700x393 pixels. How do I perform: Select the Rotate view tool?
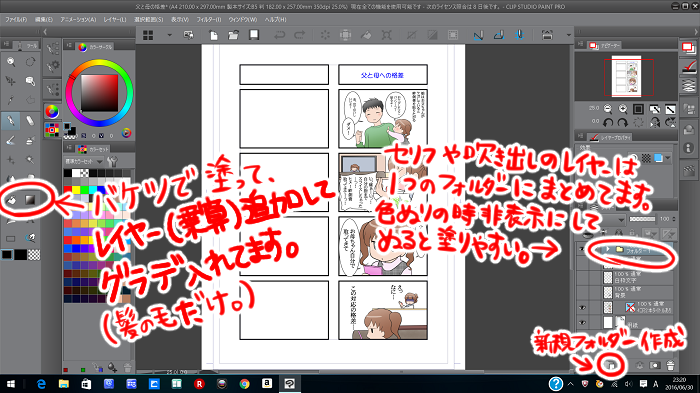[30, 61]
